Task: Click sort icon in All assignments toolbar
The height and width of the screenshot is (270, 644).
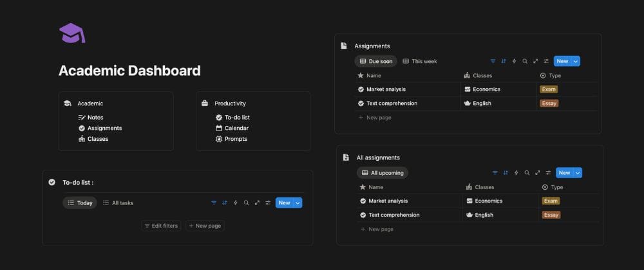Action: pos(506,173)
